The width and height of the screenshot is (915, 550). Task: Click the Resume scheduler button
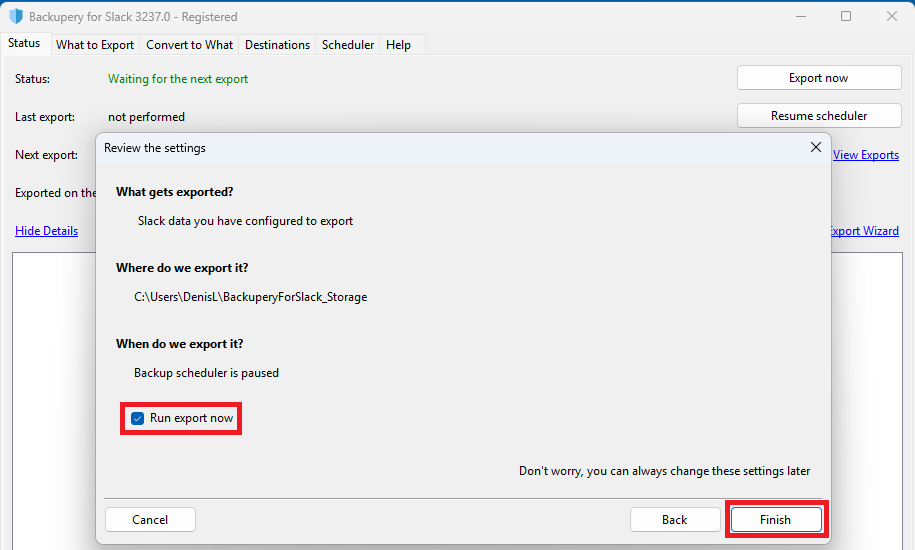pyautogui.click(x=819, y=115)
